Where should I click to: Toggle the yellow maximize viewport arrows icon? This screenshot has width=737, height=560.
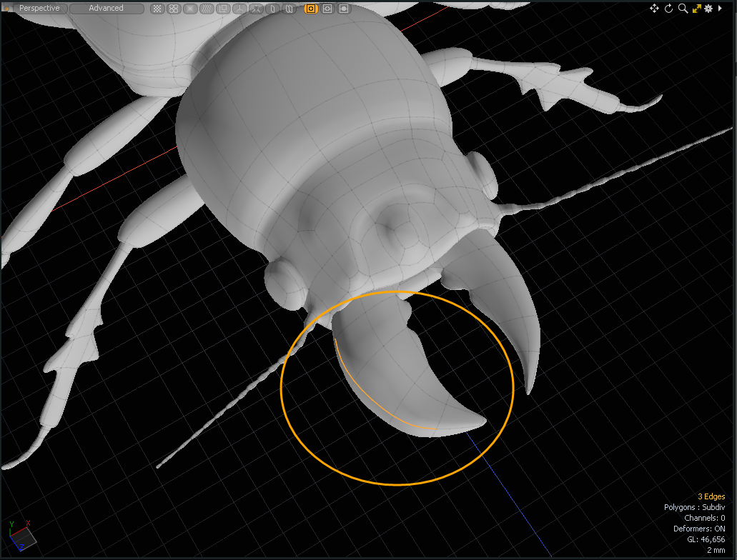coord(696,9)
